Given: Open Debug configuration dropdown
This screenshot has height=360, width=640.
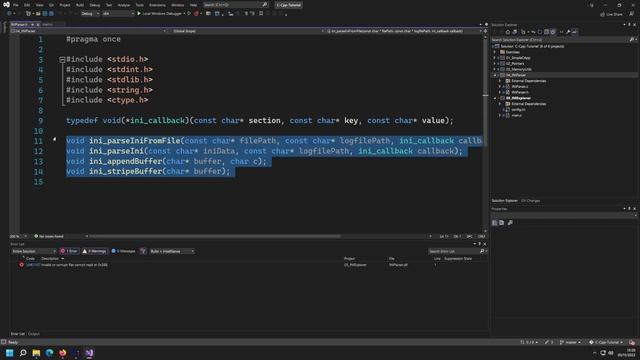Looking at the screenshot, I should [90, 13].
